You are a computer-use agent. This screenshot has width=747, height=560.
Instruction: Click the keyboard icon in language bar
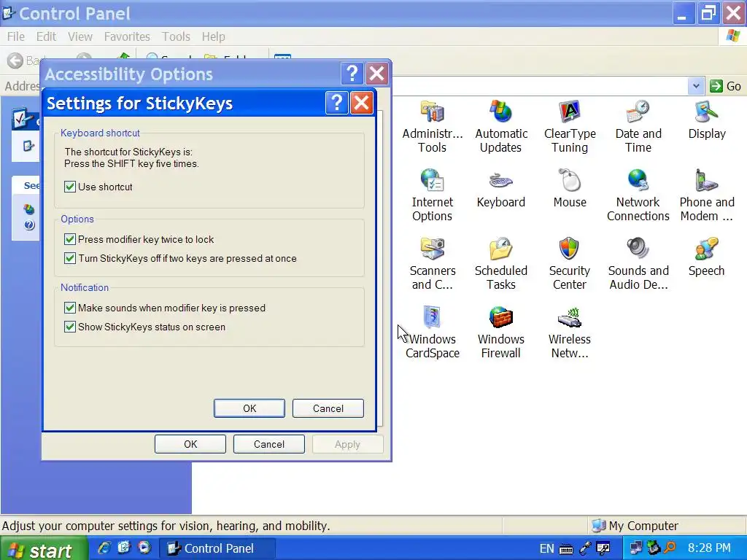coord(566,549)
